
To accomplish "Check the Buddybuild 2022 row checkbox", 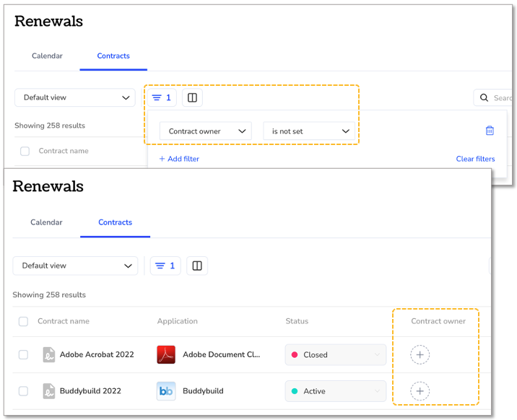I will point(23,391).
